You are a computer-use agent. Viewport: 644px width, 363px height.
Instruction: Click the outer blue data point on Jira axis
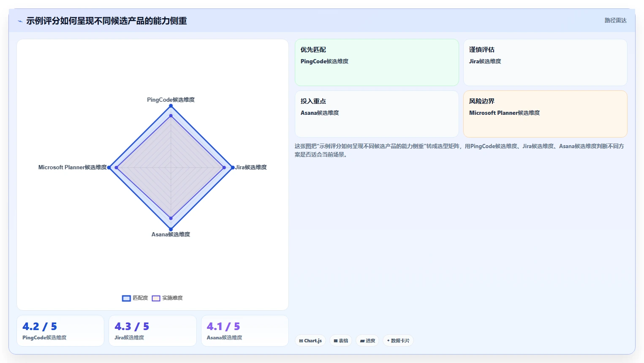pos(233,168)
